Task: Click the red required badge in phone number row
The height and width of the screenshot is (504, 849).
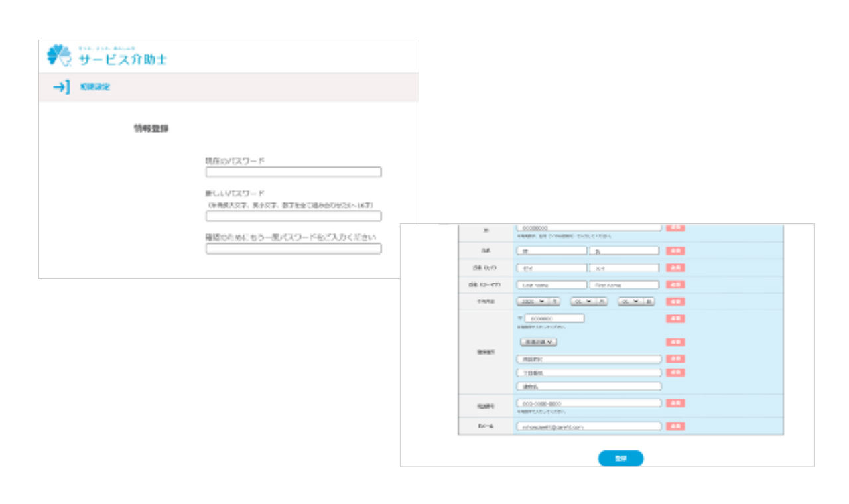Action: 675,403
